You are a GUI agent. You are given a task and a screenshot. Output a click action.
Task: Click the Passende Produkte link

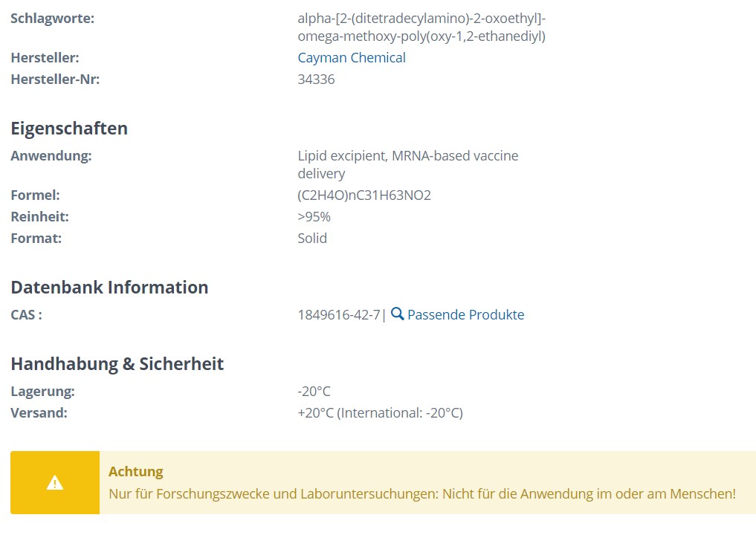[466, 315]
